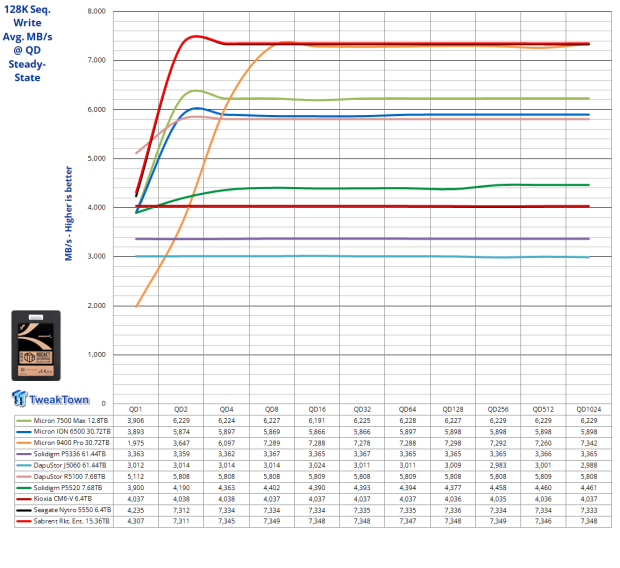
Task: Click the black Seagate Nytro 5550 legend swatch
Action: pos(23,510)
